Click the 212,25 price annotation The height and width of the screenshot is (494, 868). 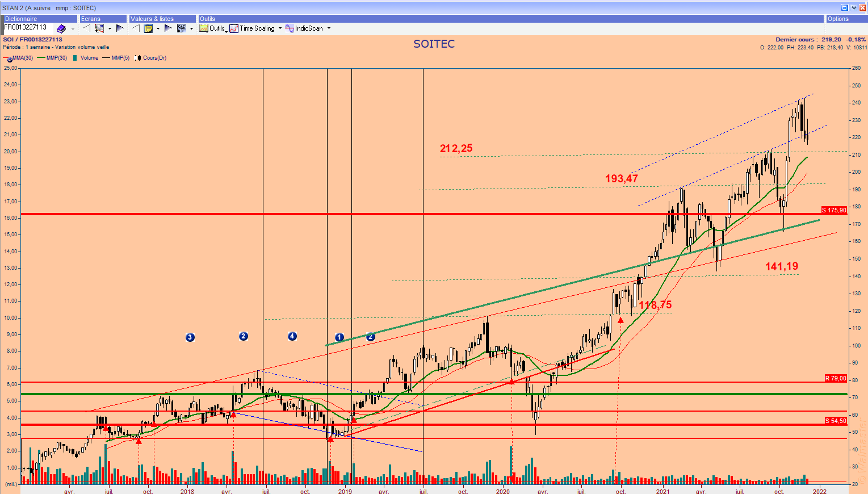tap(456, 149)
